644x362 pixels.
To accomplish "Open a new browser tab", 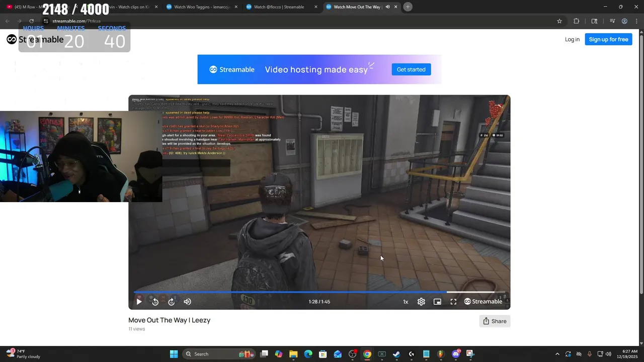I will tap(408, 7).
